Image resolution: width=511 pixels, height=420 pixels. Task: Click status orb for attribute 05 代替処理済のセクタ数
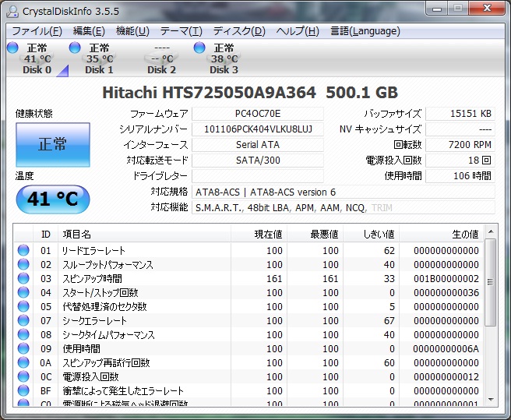(x=23, y=307)
